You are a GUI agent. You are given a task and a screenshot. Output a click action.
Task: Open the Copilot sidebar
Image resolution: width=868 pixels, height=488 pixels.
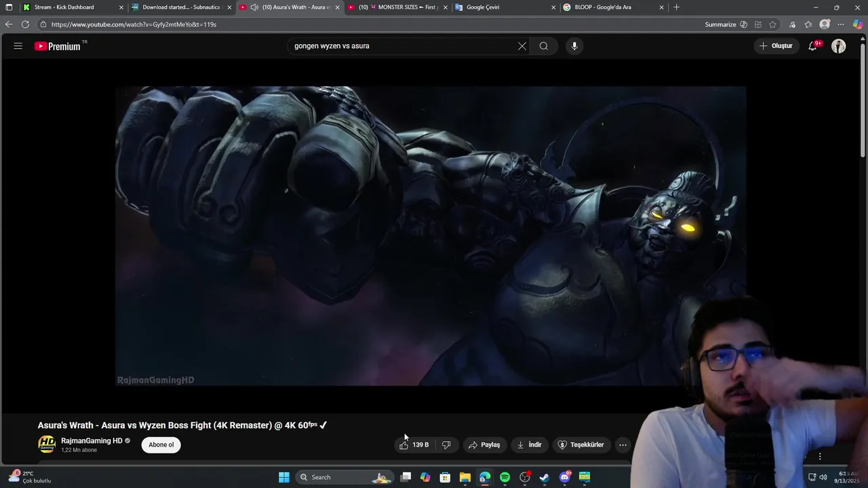coord(858,24)
